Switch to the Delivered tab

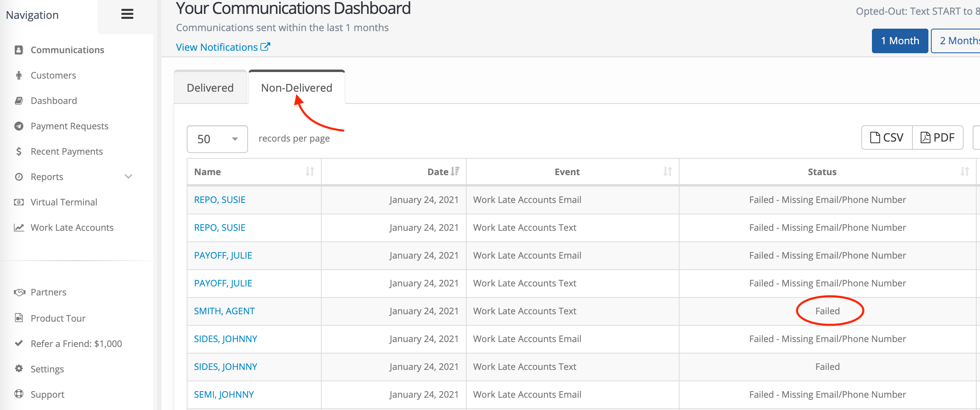point(210,88)
